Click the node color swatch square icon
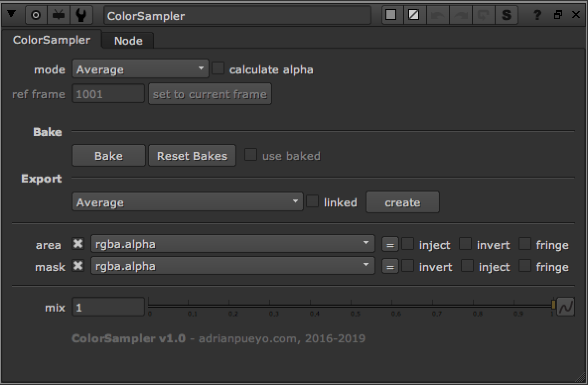This screenshot has height=385, width=588. point(391,14)
